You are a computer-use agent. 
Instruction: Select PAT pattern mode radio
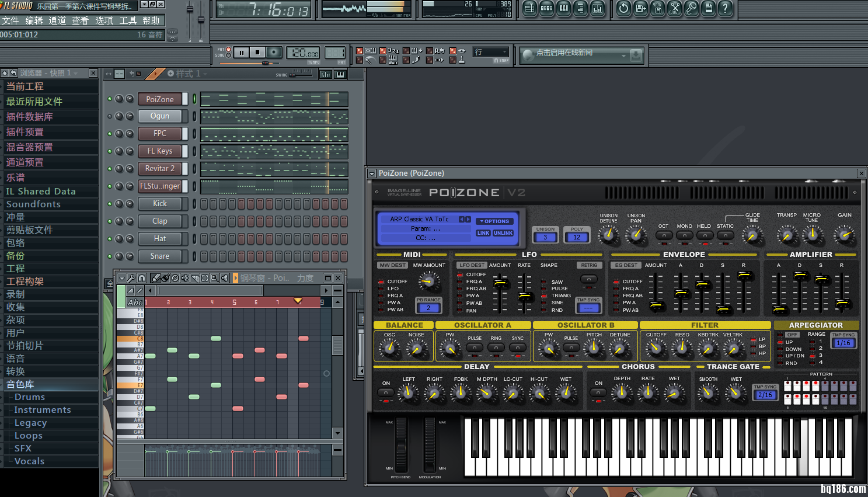[229, 50]
